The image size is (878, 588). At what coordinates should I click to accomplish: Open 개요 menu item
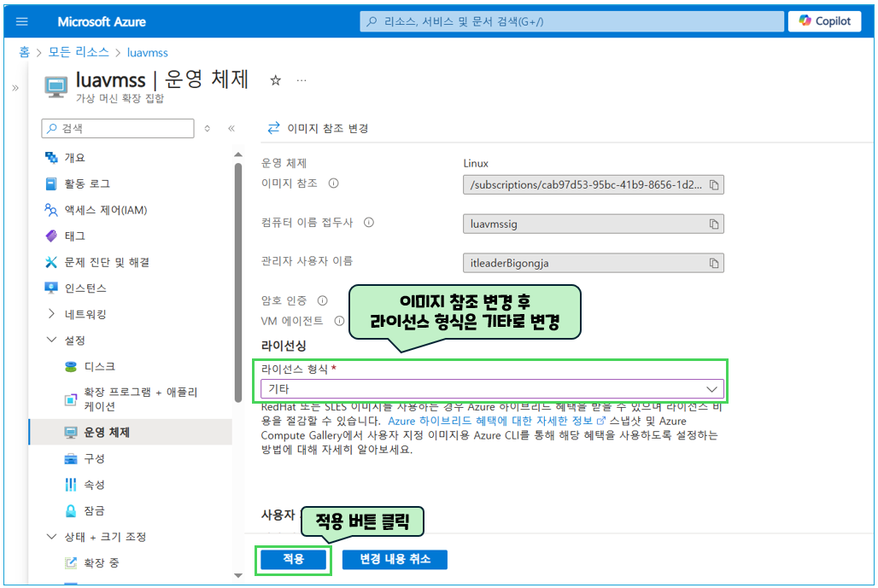pyautogui.click(x=74, y=158)
